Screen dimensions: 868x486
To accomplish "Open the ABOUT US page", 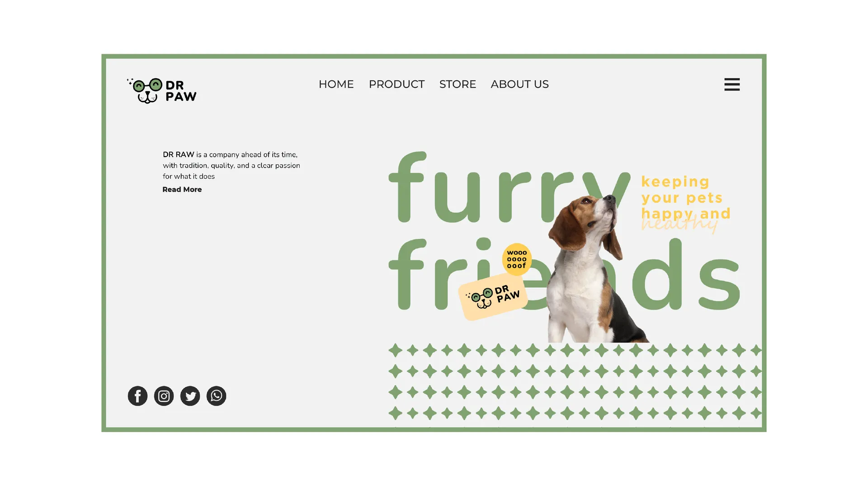I will (519, 84).
